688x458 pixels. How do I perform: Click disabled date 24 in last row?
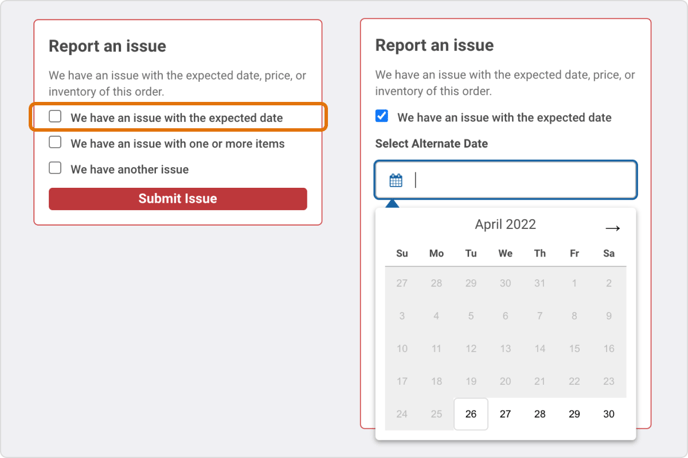[x=402, y=414]
